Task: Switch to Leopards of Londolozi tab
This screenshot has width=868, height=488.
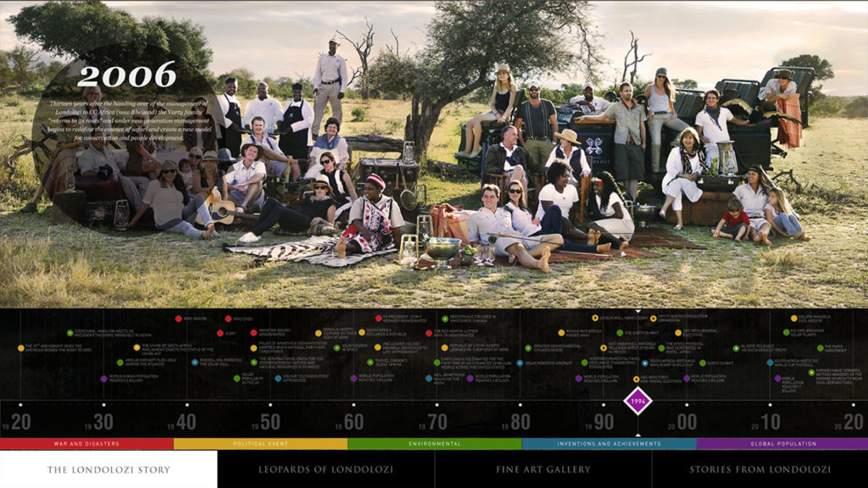Action: (325, 469)
